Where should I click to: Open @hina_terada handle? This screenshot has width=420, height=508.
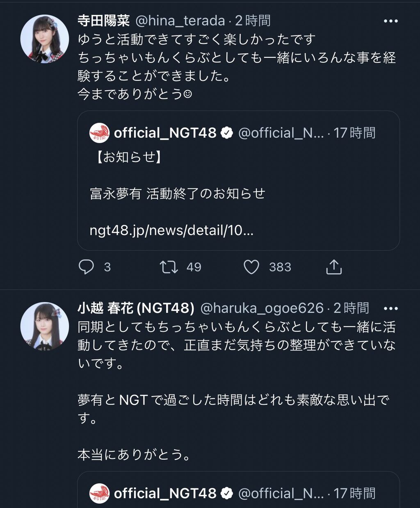tap(180, 21)
